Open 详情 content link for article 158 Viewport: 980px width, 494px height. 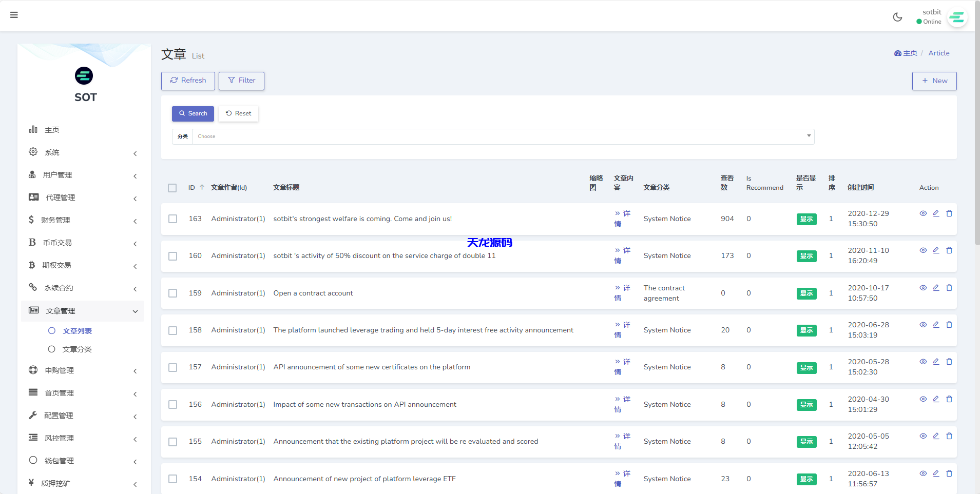click(622, 330)
